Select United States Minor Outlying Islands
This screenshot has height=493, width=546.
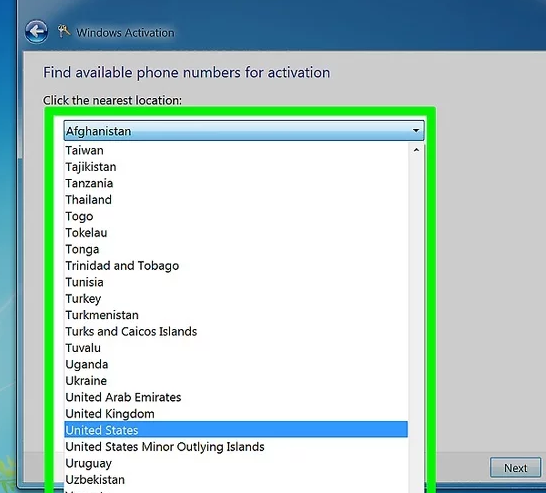click(236, 447)
